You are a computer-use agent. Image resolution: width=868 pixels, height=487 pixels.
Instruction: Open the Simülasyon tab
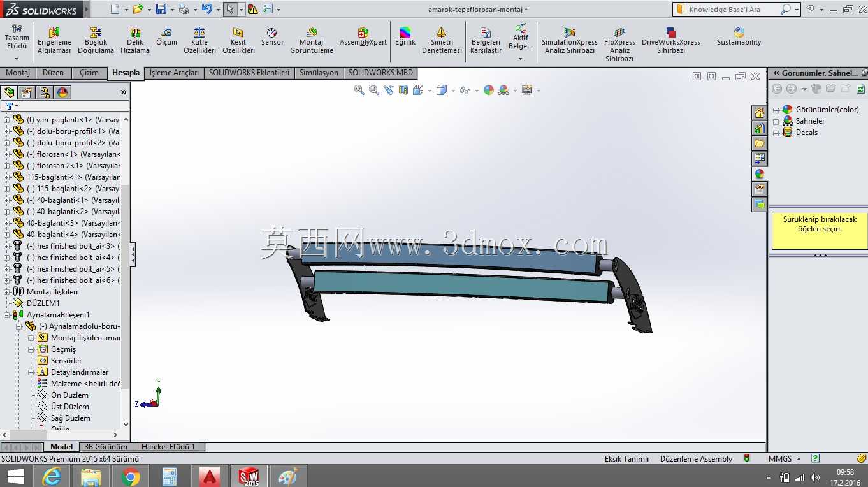(x=319, y=73)
